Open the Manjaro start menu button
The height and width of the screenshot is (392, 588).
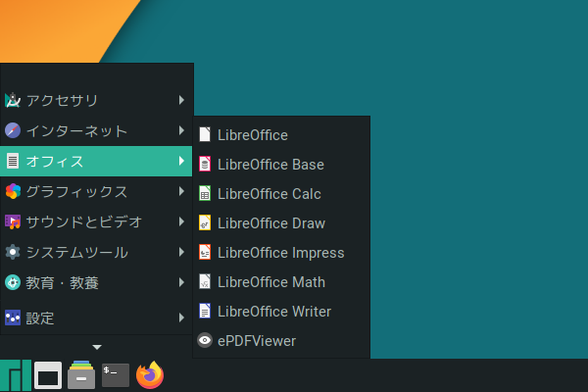pos(16,375)
